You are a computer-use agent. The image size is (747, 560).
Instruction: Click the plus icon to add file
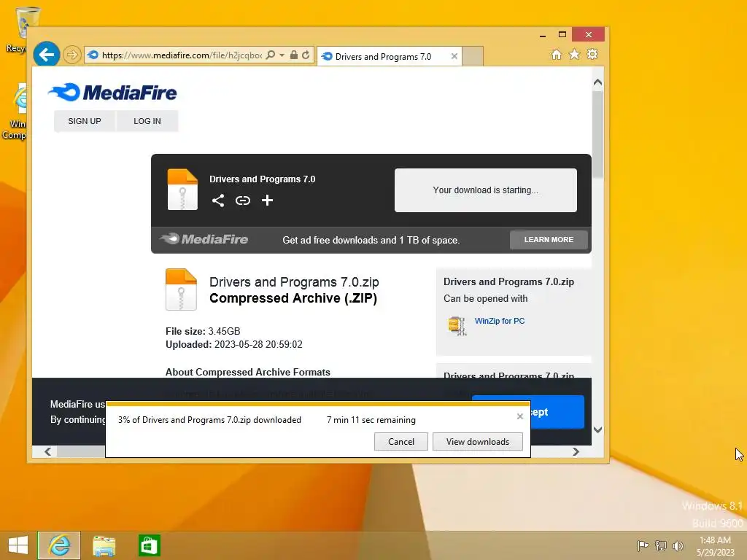point(267,201)
